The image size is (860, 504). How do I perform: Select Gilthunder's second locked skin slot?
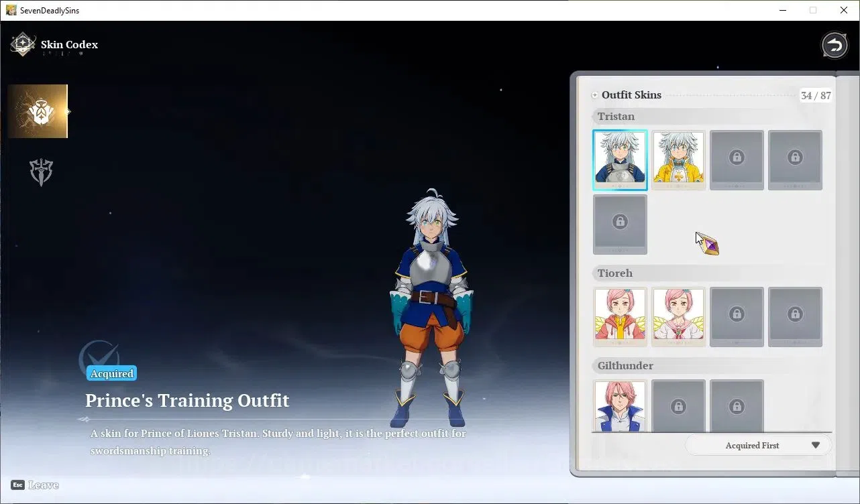coord(678,405)
